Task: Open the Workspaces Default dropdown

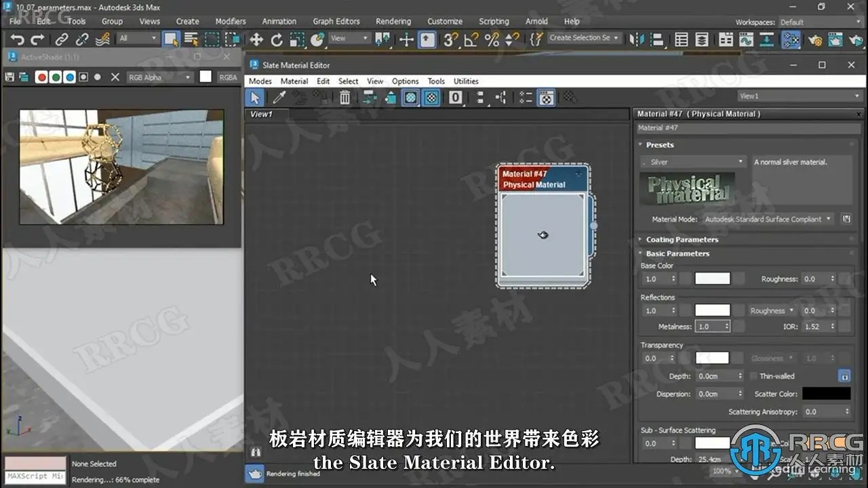Action: point(819,22)
